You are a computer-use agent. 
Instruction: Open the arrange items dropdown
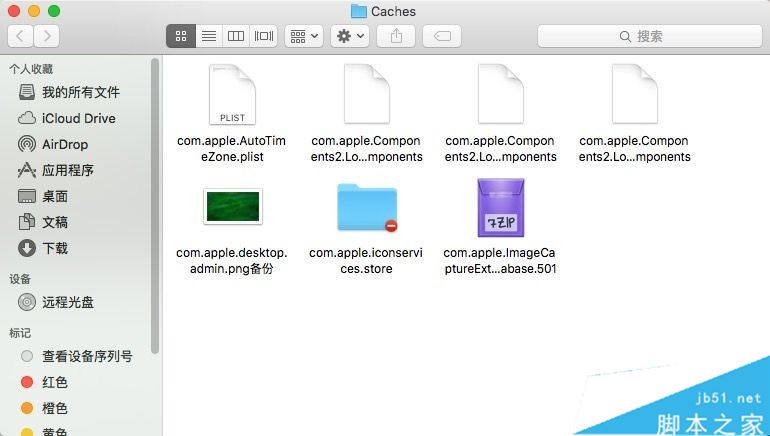(x=303, y=36)
